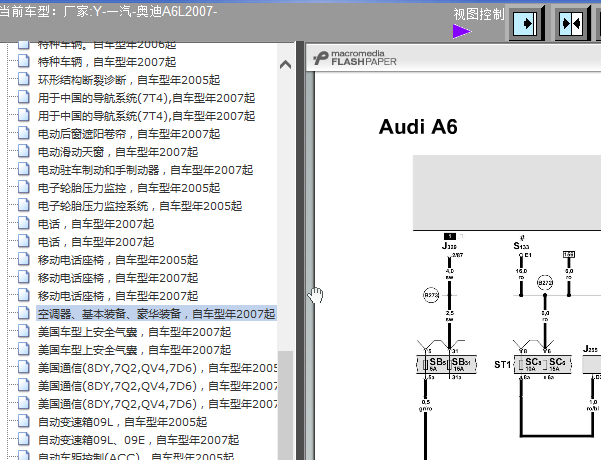The height and width of the screenshot is (460, 601).
Task: Open 自动变速箱09L、09E，自车型年2007起
Action: click(138, 440)
